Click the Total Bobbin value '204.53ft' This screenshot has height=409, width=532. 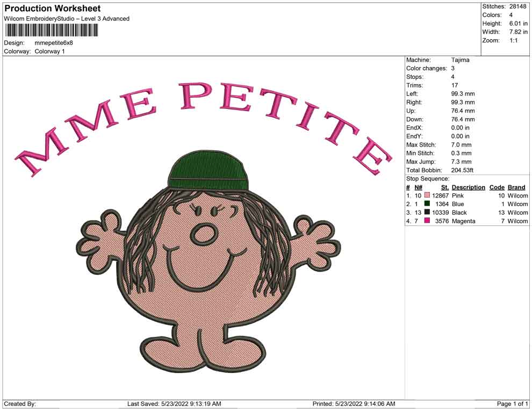[x=462, y=170]
